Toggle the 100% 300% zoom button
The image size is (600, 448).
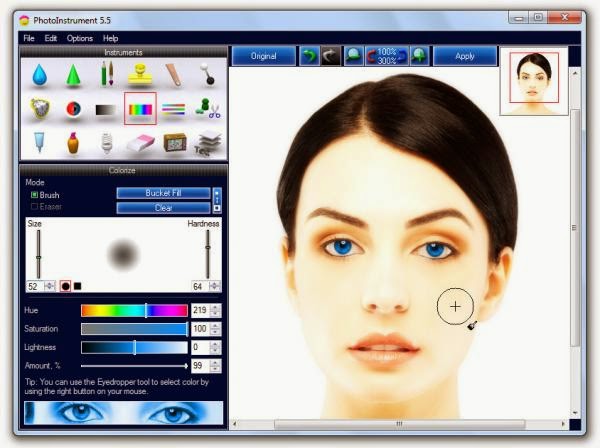[386, 56]
